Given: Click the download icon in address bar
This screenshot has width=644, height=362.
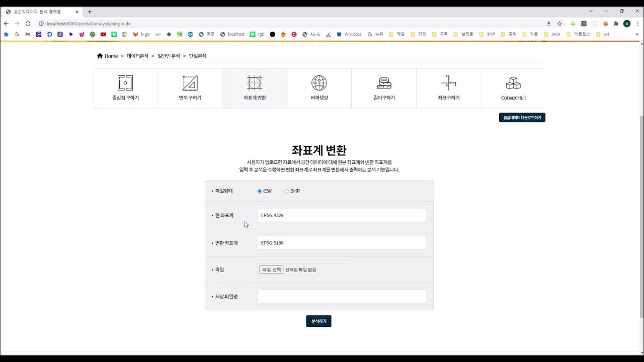Looking at the screenshot, I should point(549,24).
